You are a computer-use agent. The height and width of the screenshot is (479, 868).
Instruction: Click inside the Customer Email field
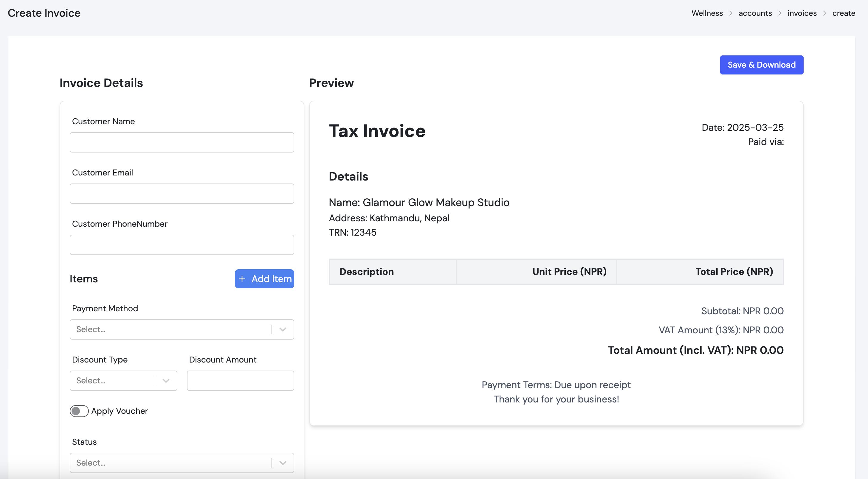[182, 193]
